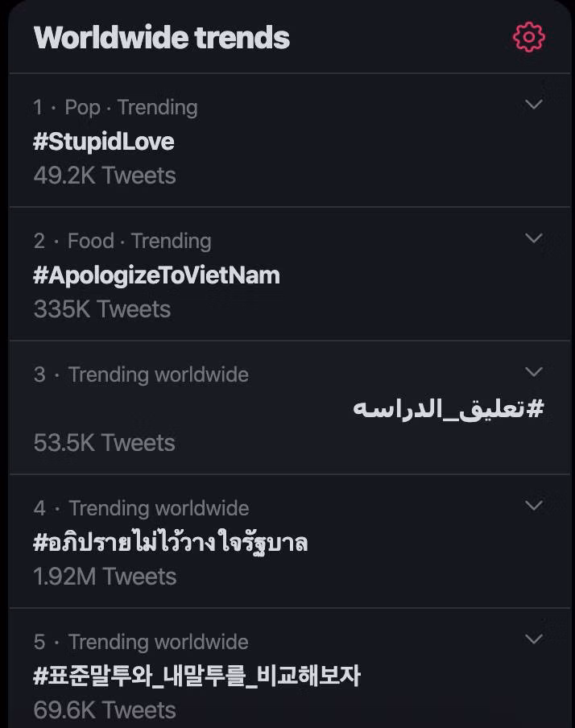The height and width of the screenshot is (728, 575).
Task: Expand the chevron next to #ApologizeToVietNam
Action: pos(532,238)
